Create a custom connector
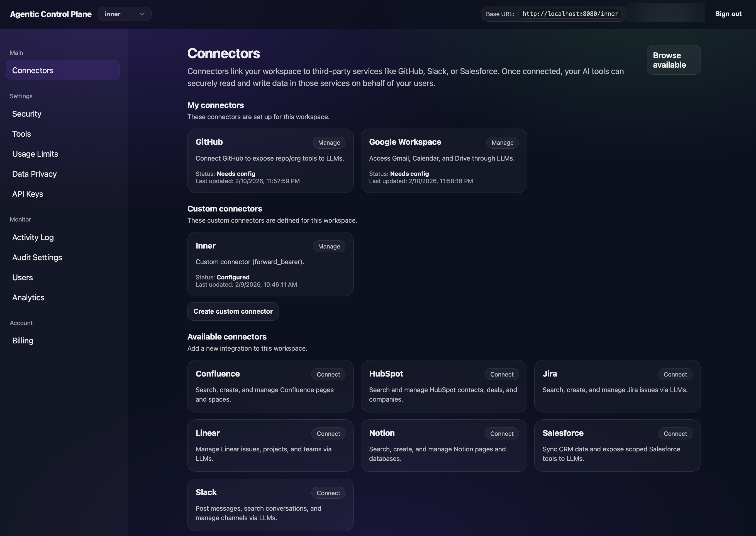This screenshot has height=536, width=756. coord(233,311)
